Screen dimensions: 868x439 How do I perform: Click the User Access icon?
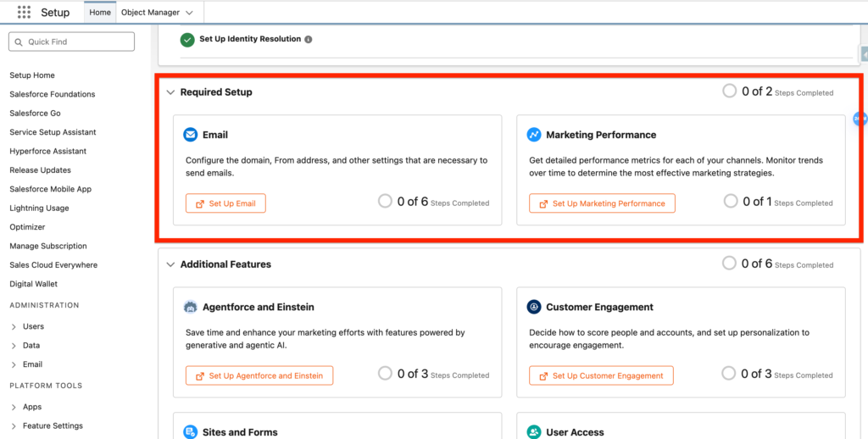(x=534, y=431)
